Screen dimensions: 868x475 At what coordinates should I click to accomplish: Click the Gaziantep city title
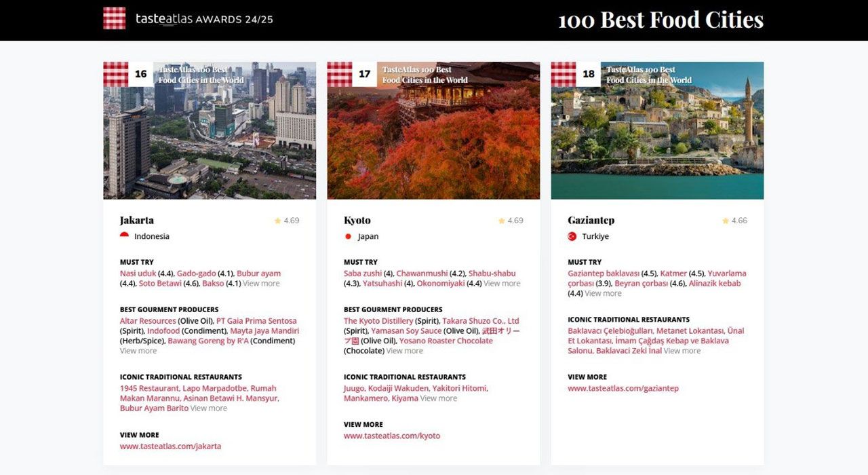tap(591, 221)
